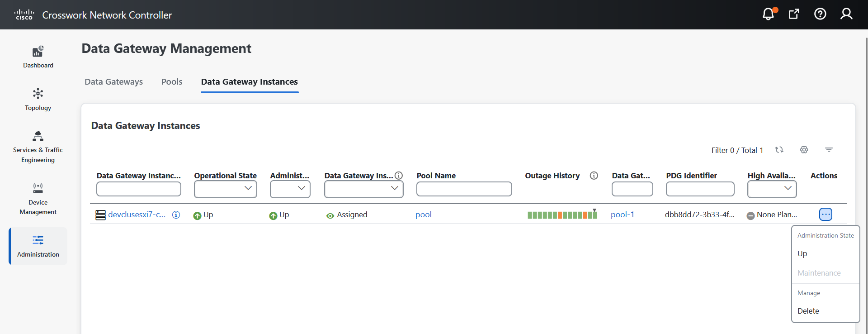Click dbb8dd72-3b33-4f... identifier cell
Viewport: 868px width, 334px height.
pos(700,215)
